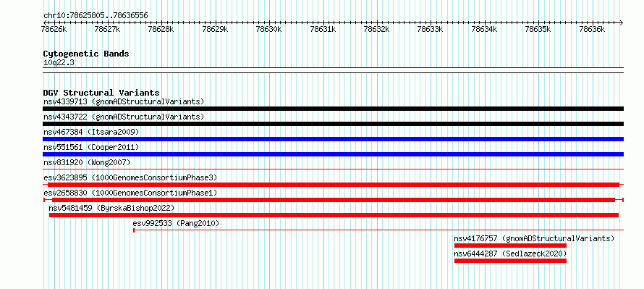Select the 78629k ruler position
Screen dimensions: 644x289
click(x=215, y=29)
